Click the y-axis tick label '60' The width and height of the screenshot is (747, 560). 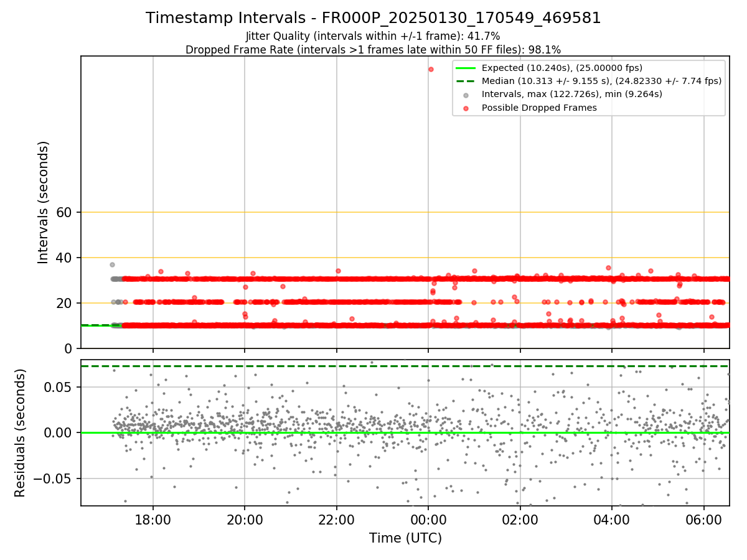click(64, 212)
